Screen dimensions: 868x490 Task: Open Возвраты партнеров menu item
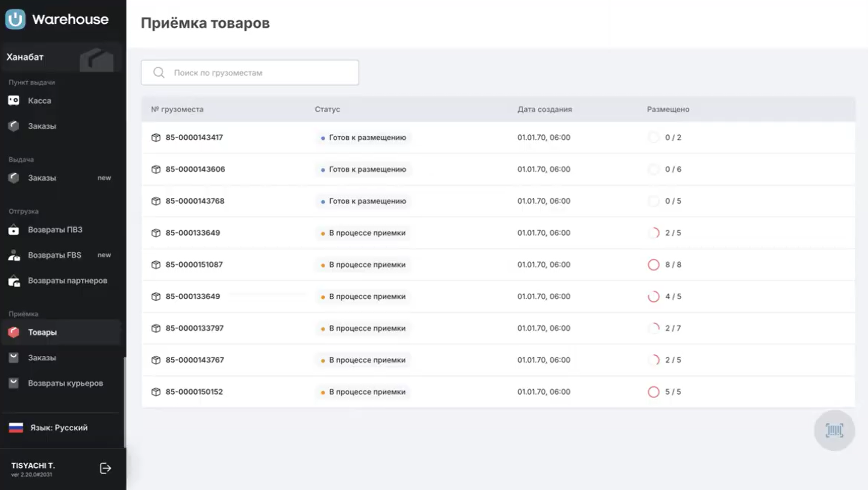point(67,281)
